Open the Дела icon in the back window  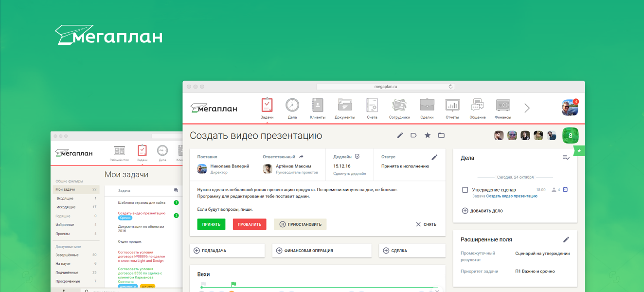(x=162, y=153)
